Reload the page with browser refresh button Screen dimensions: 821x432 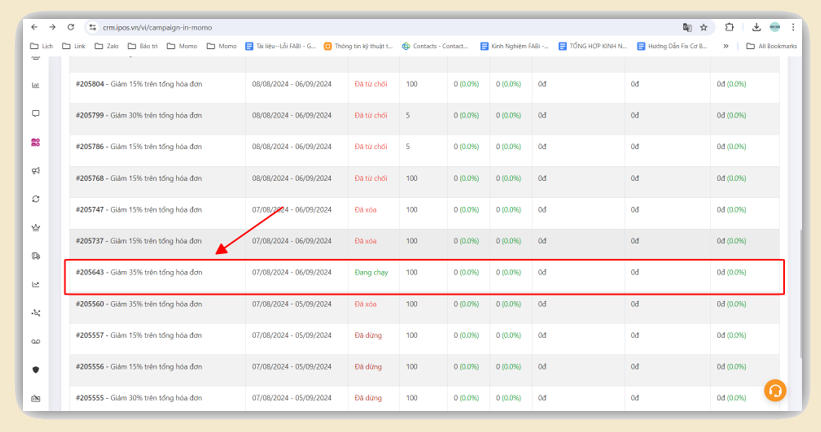[70, 27]
